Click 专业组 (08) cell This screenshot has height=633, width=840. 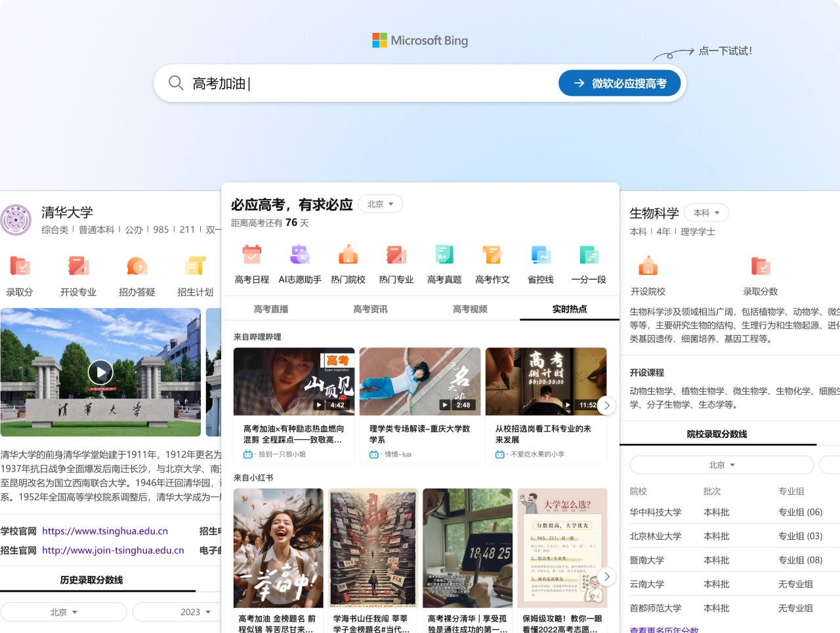coord(800,560)
